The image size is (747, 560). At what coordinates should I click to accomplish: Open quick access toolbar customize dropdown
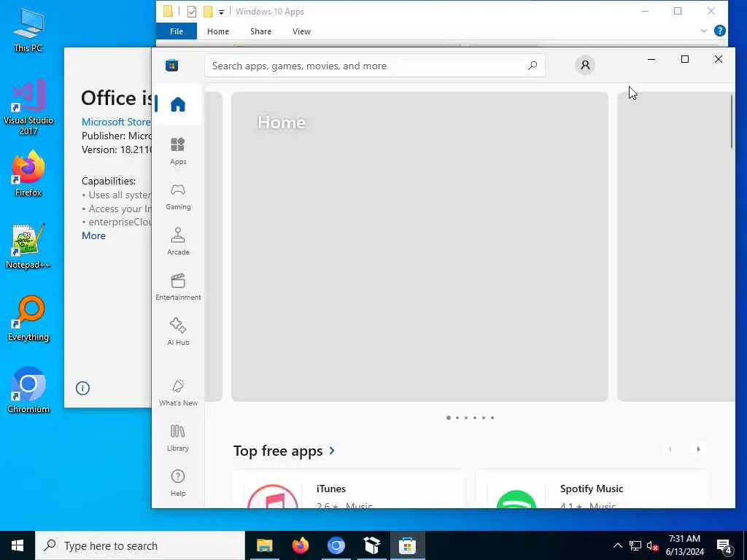(222, 12)
